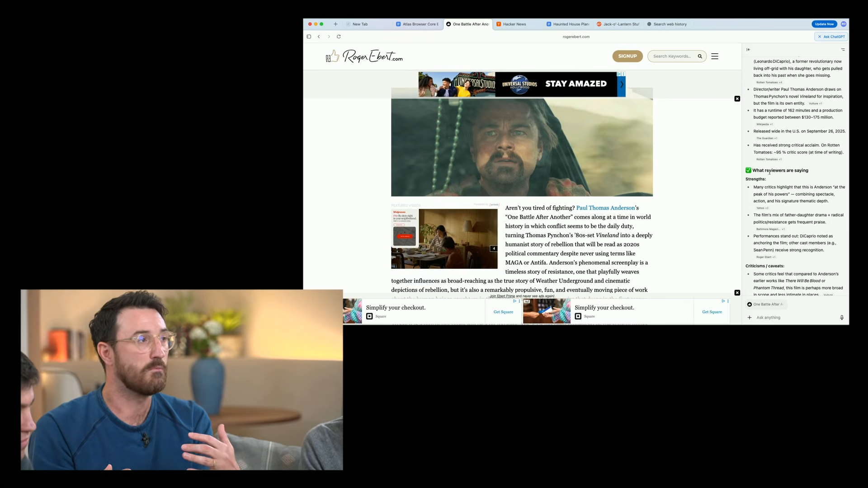Click the SIGNUP button
This screenshot has width=868, height=488.
tap(627, 56)
